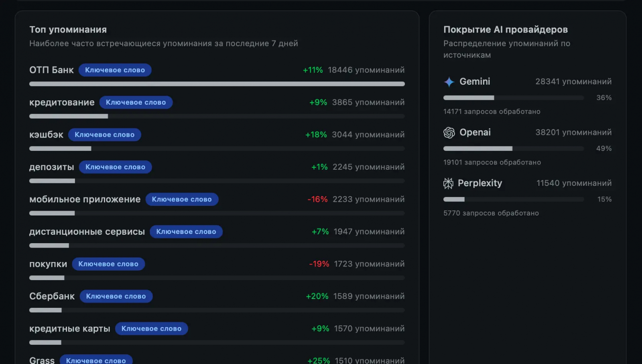The width and height of the screenshot is (642, 364).
Task: Open the Perplexity provider name
Action: coord(480,183)
